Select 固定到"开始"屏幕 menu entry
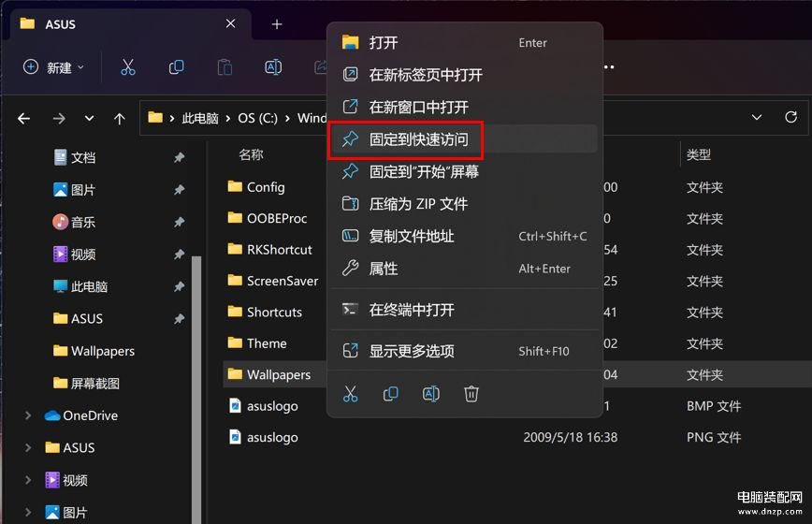This screenshot has height=524, width=812. (465, 171)
